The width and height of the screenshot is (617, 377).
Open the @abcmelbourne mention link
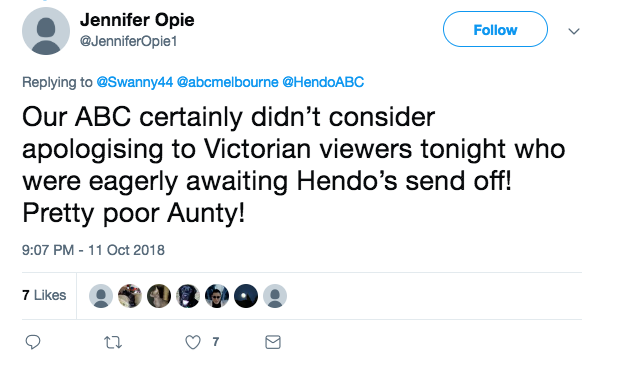click(227, 82)
